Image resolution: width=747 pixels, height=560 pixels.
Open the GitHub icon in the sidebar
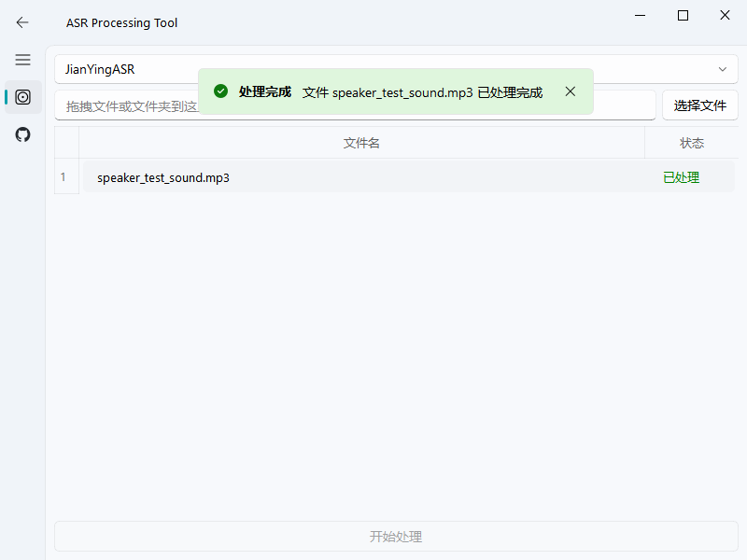pos(22,133)
